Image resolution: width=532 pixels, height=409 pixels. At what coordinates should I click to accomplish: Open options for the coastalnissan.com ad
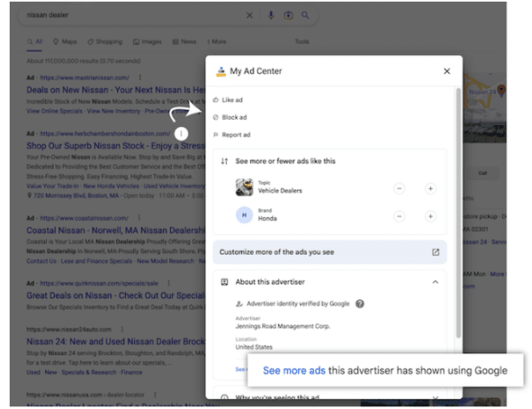pos(139,218)
